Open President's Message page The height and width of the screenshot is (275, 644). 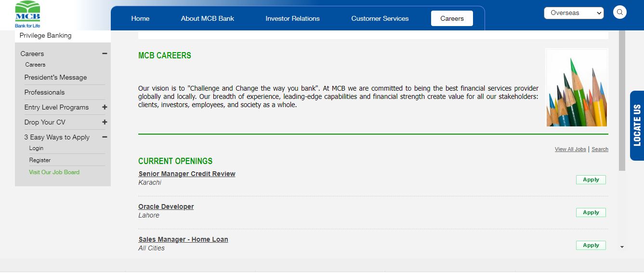click(x=55, y=77)
